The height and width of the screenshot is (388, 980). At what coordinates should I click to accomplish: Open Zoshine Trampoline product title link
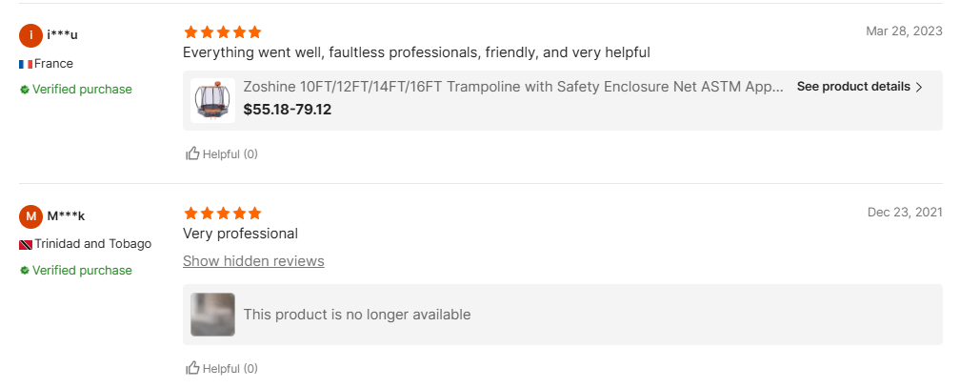(513, 87)
